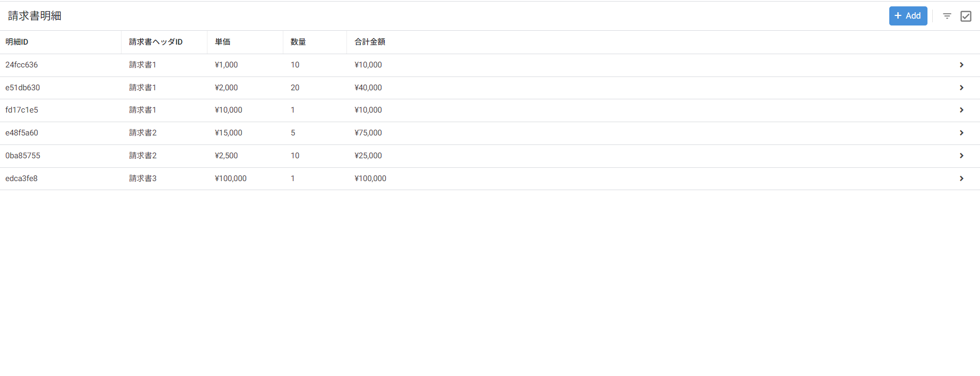Screen dimensions: 980x376
Task: Click quantity 20
Action: [295, 88]
